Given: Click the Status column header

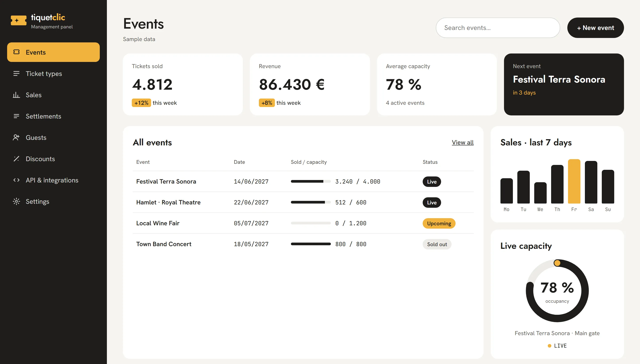Looking at the screenshot, I should coord(430,162).
